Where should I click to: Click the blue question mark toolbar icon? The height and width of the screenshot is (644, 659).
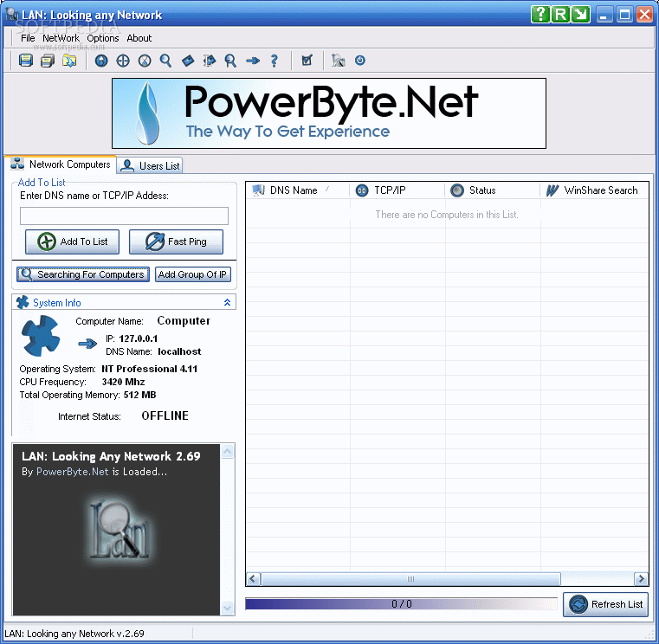pos(274,61)
